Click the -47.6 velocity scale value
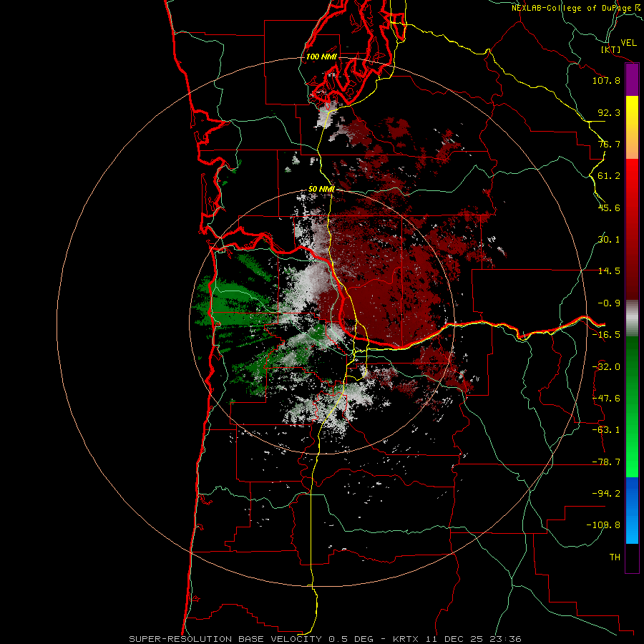644x644 pixels. click(606, 399)
